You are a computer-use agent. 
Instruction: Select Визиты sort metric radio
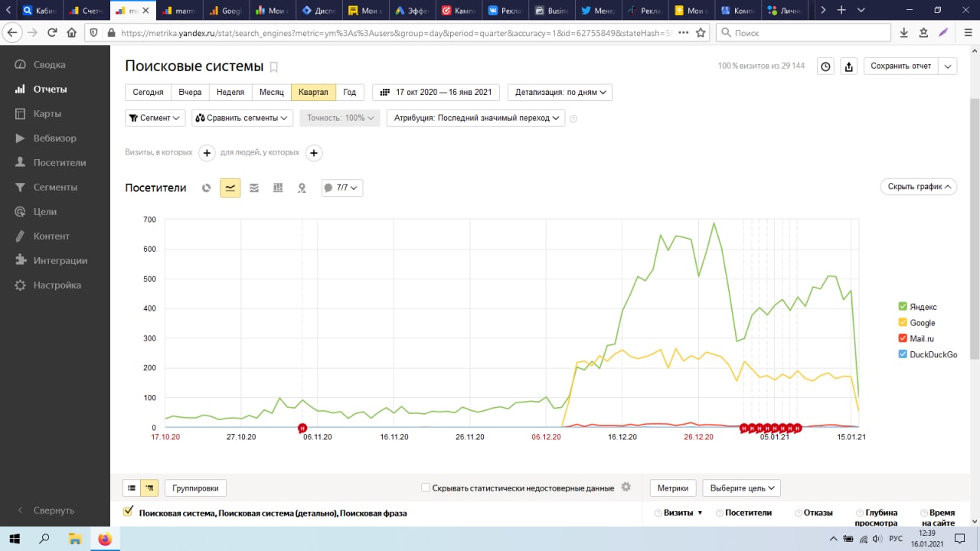point(658,513)
